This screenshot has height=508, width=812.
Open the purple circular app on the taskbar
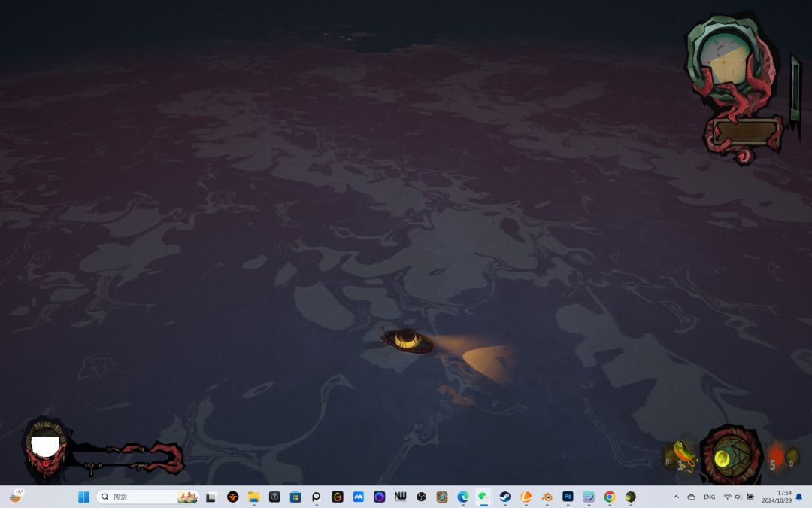[x=379, y=497]
